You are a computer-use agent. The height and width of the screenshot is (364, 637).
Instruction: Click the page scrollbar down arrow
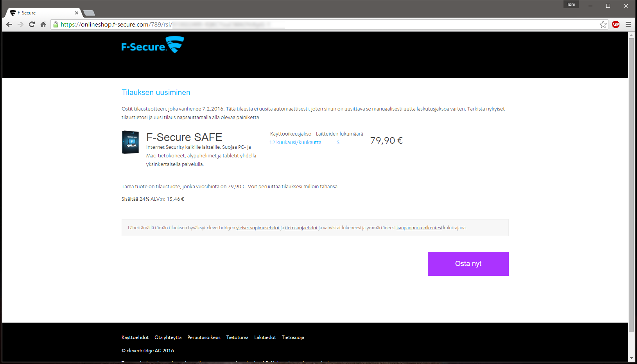tap(631, 358)
